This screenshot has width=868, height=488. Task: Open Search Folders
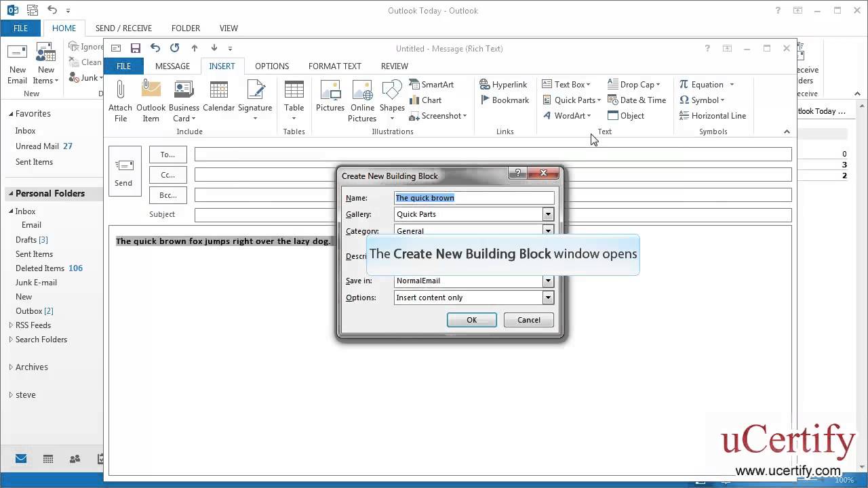click(x=41, y=340)
